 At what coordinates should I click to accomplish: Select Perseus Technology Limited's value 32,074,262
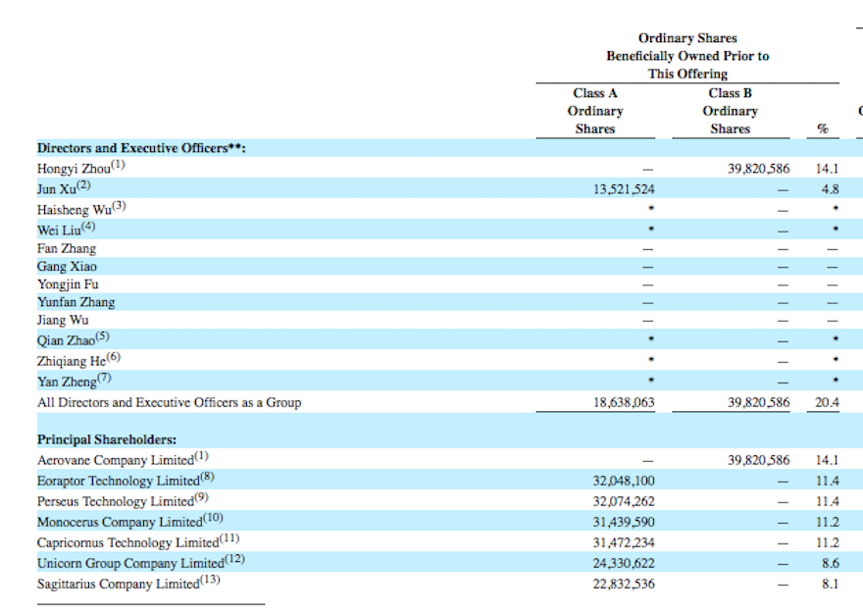624,501
